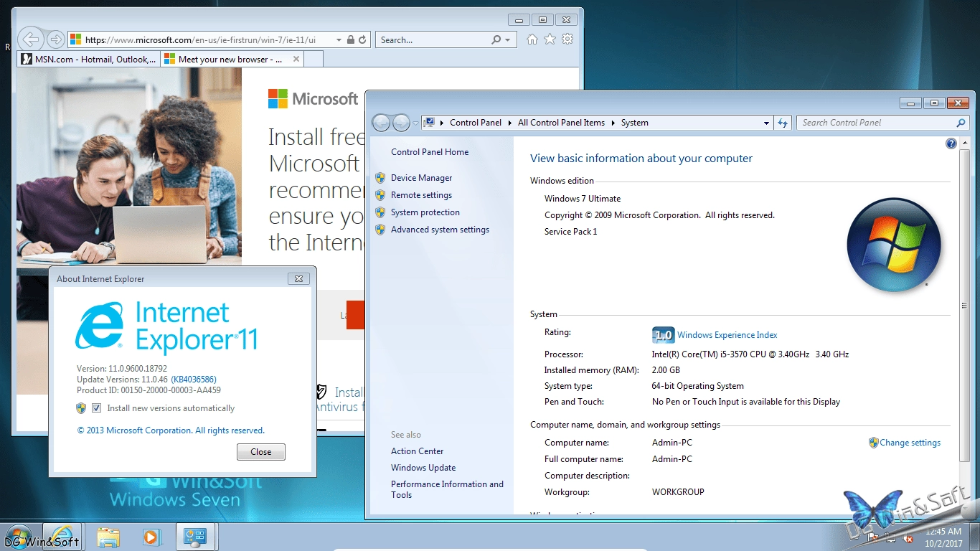Open recent pages dropdown in System window
Image resolution: width=980 pixels, height=551 pixels.
tap(415, 123)
